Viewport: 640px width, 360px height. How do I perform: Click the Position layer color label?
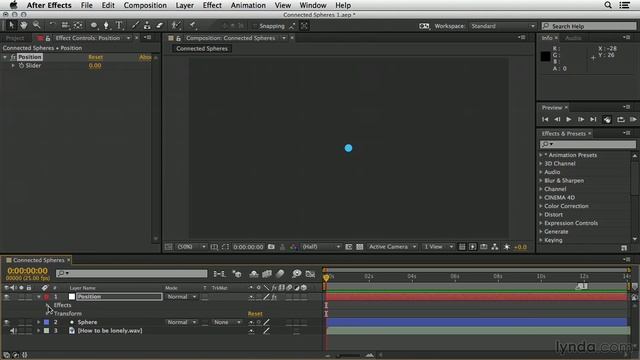click(46, 297)
